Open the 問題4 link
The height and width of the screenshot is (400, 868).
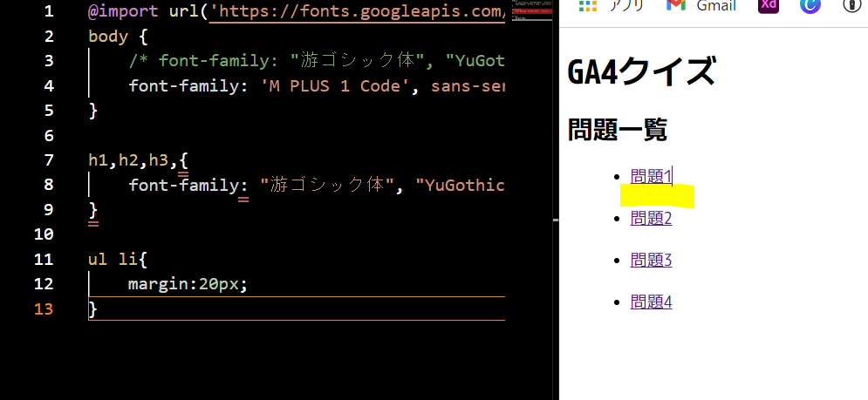(x=651, y=302)
